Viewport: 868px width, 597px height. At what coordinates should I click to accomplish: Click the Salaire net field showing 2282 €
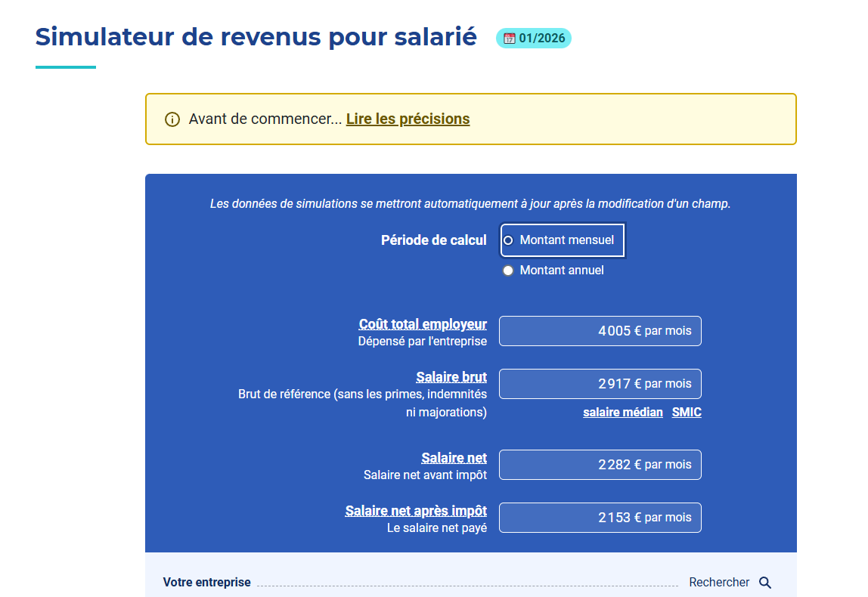(x=600, y=465)
